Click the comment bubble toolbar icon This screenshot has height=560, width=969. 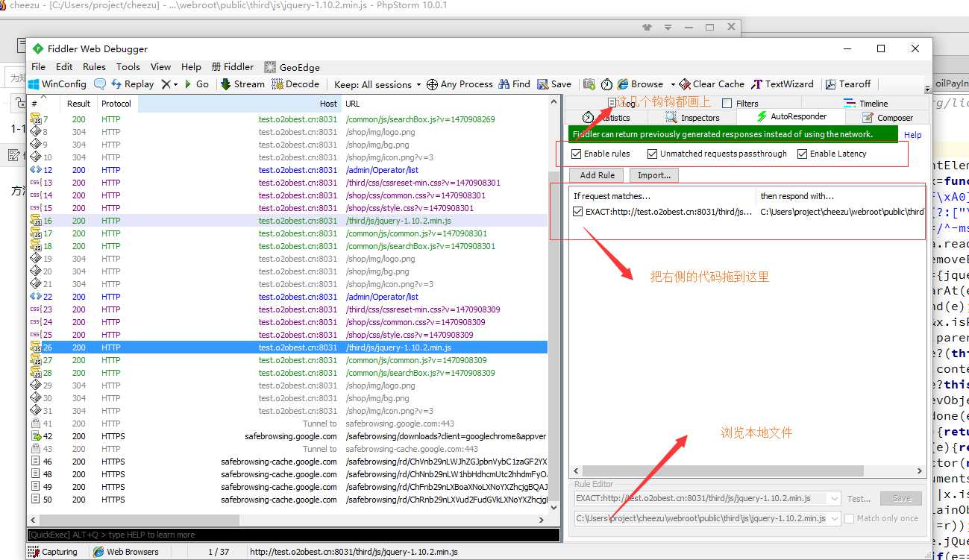point(99,84)
